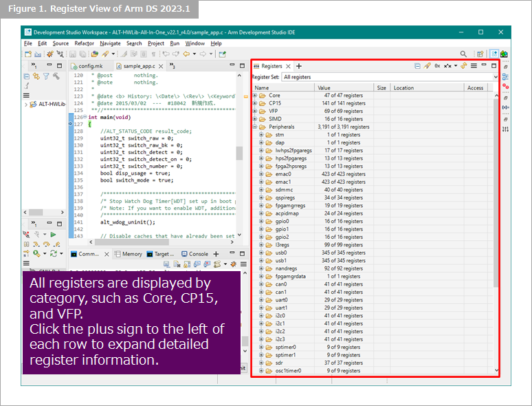Open the Project menu
Viewport: 532px width, 406px height.
coord(155,43)
